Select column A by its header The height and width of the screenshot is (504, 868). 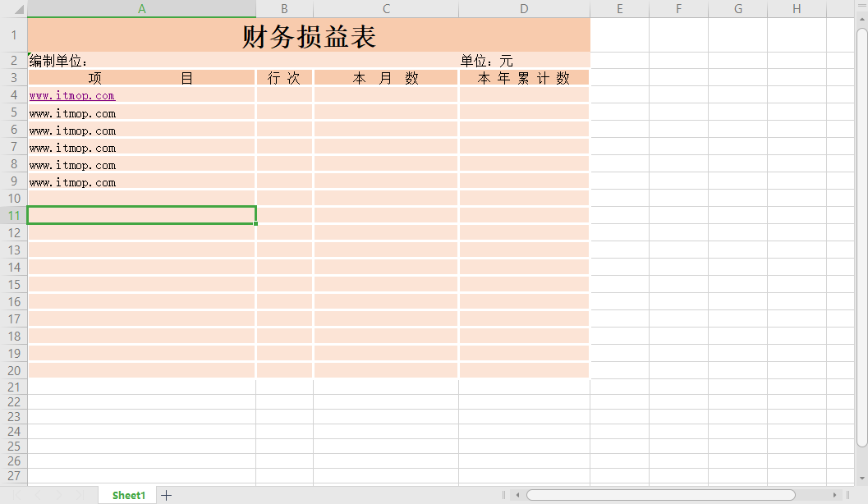tap(141, 8)
